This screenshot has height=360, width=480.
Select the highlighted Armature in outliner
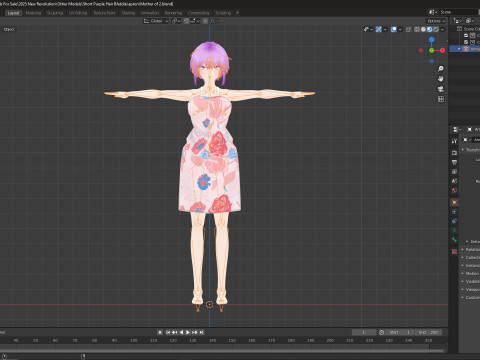click(465, 49)
